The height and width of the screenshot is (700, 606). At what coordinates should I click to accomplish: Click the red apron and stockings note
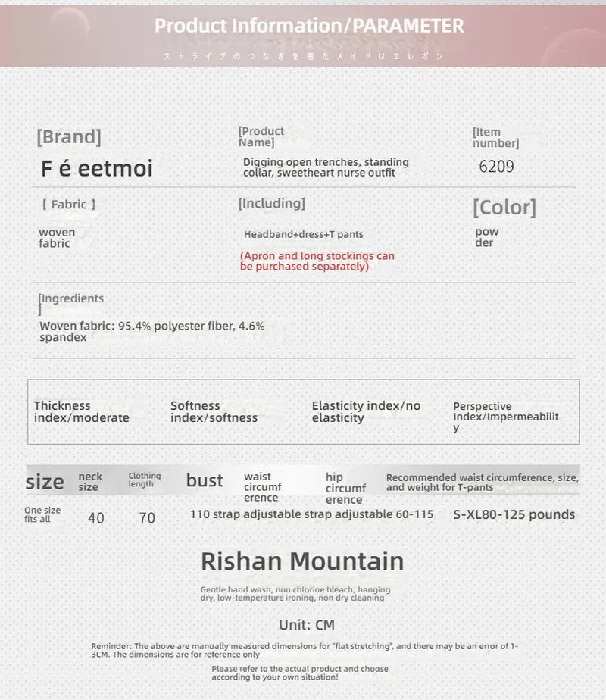tap(317, 261)
